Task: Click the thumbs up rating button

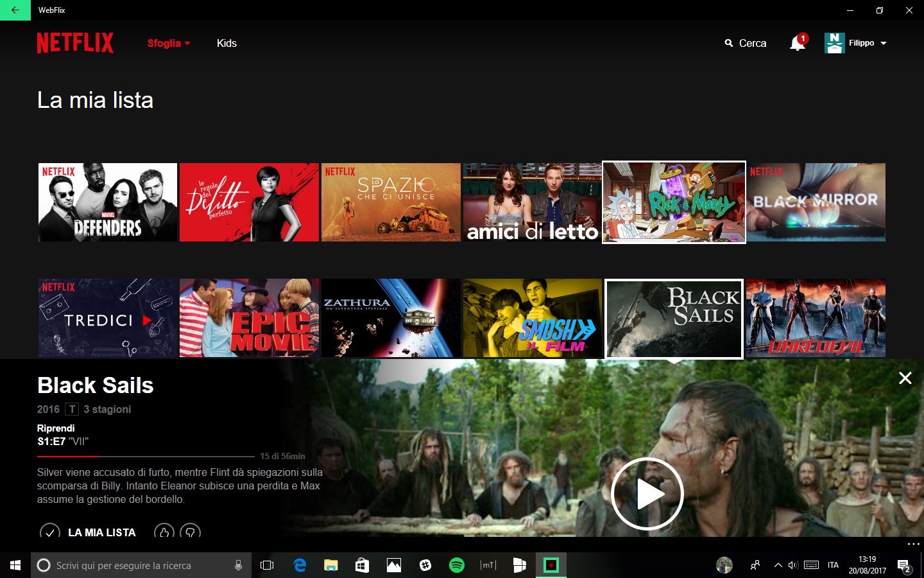Action: 164,532
